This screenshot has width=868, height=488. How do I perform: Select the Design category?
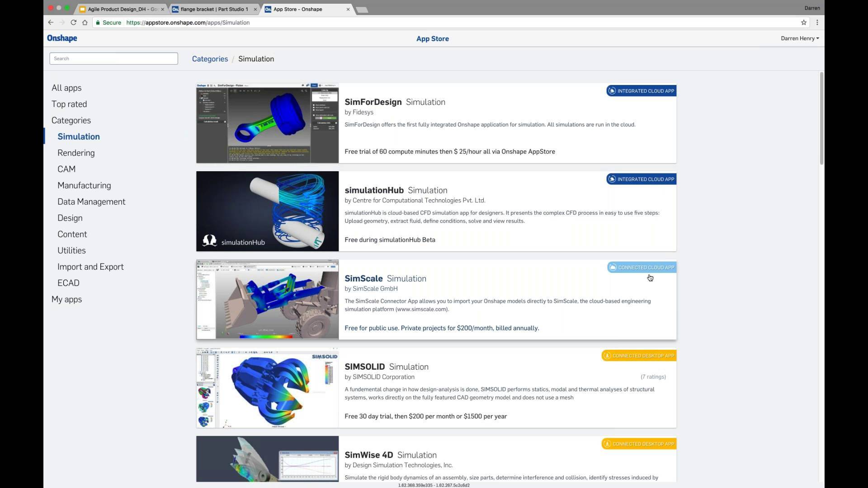pos(70,218)
